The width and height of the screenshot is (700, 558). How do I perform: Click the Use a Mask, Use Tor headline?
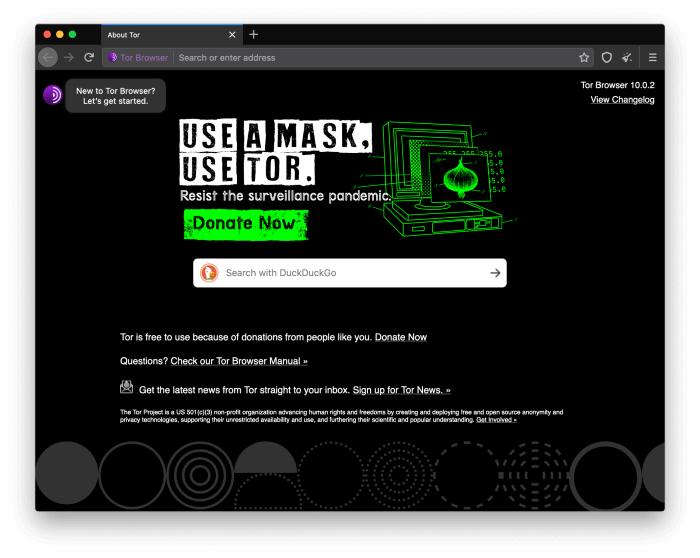click(275, 152)
